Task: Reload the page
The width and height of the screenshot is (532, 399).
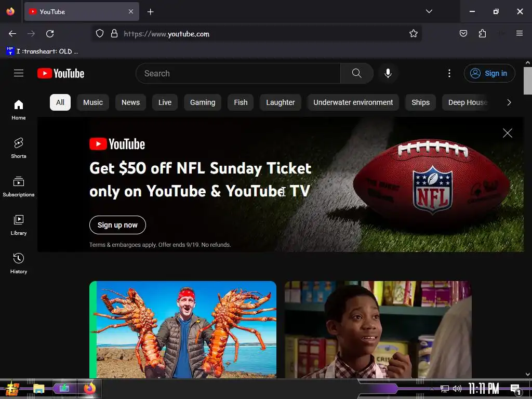Action: point(50,34)
